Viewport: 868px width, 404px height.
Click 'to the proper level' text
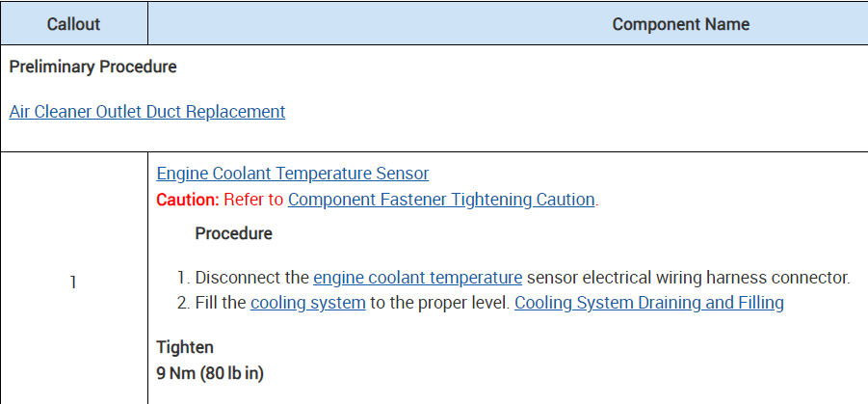[439, 303]
